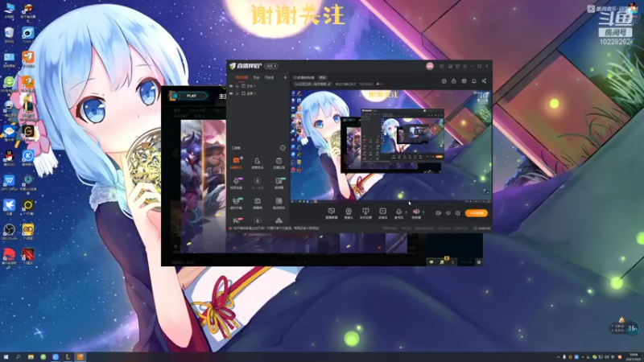Expand the speaker options arrow

[x=423, y=212]
